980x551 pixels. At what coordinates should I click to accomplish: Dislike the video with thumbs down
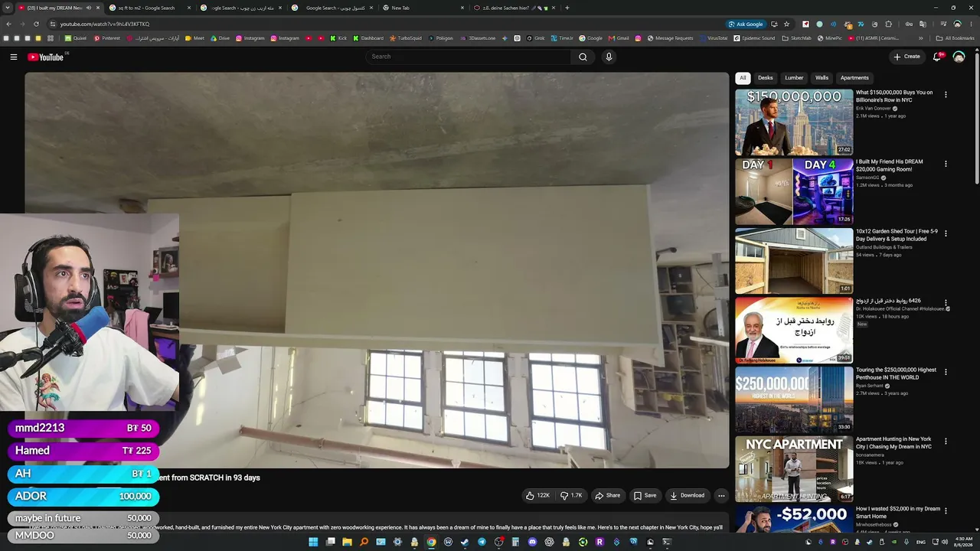coord(572,496)
